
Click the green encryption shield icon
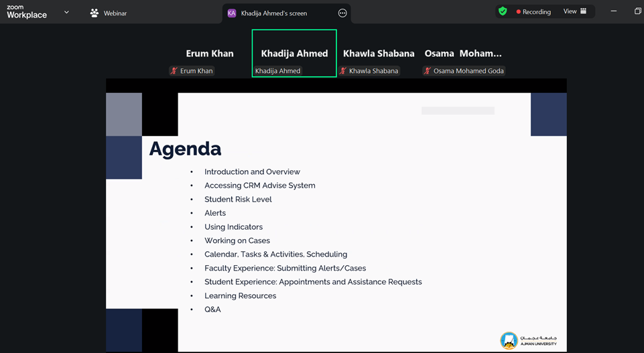pos(503,11)
